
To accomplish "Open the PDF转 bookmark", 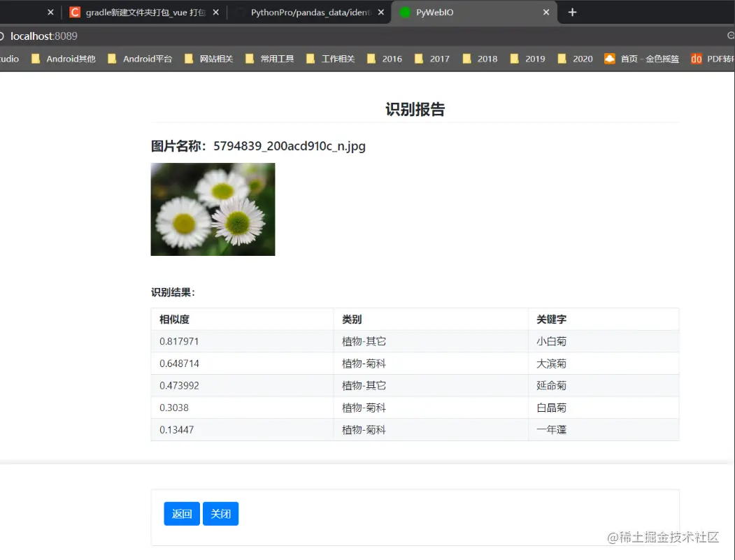I will tap(713, 59).
